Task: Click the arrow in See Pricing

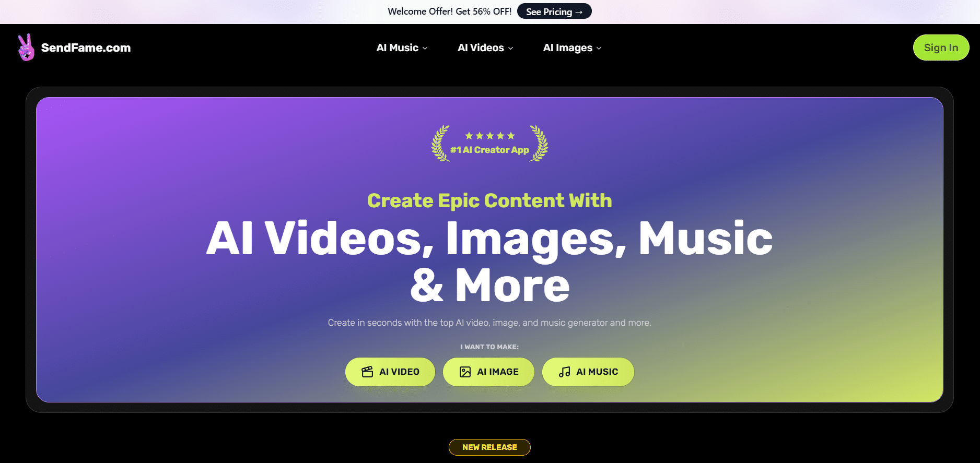Action: [x=579, y=12]
